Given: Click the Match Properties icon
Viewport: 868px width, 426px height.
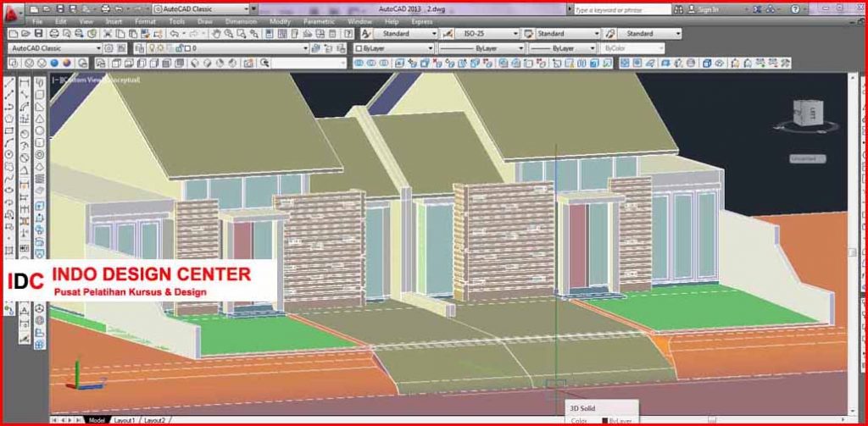Looking at the screenshot, I should [144, 34].
